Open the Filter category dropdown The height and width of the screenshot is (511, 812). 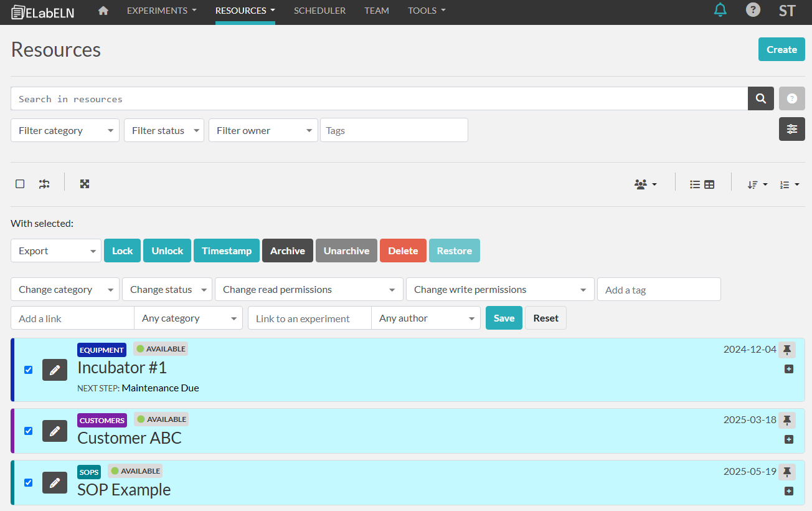tap(65, 130)
